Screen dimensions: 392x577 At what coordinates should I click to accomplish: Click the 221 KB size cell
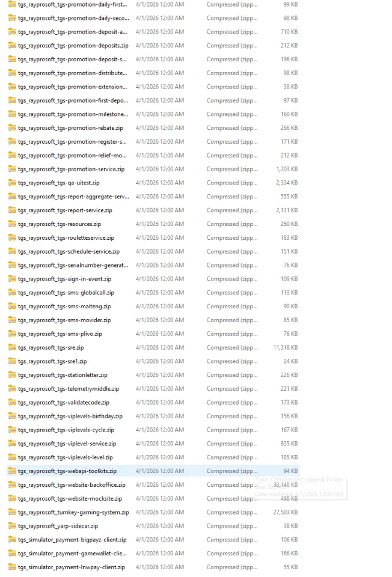pyautogui.click(x=289, y=389)
